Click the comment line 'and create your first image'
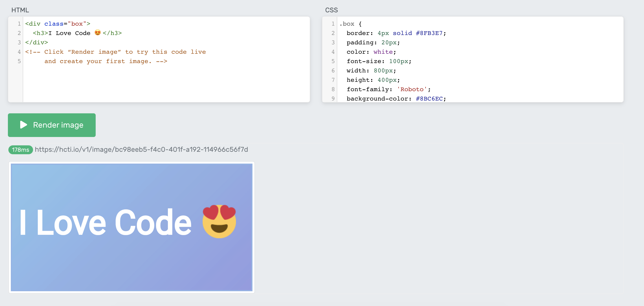 tap(106, 61)
